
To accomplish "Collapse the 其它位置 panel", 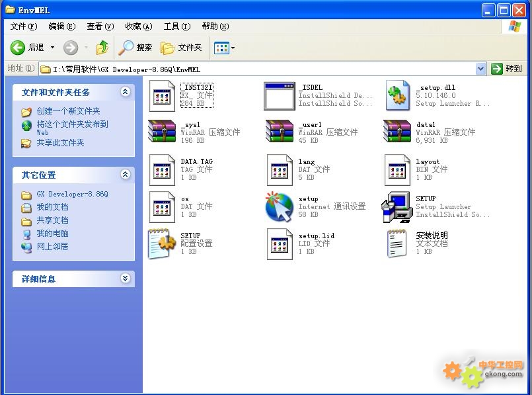I will coord(125,175).
